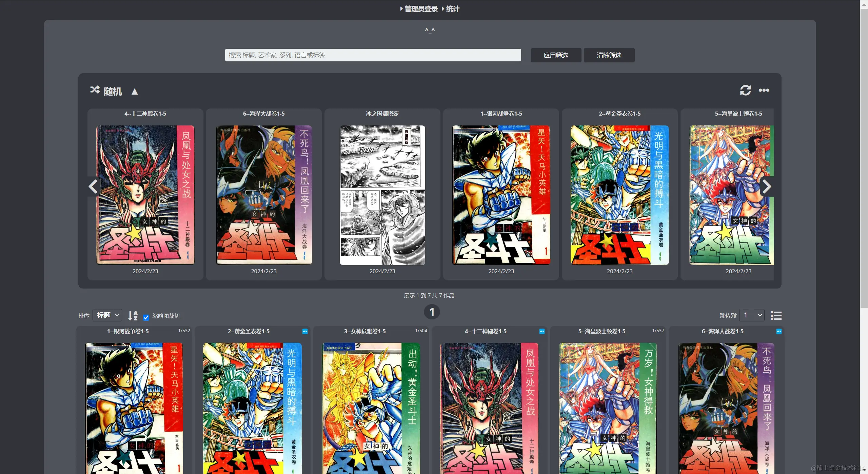This screenshot has height=474, width=868.
Task: Advance carousel with right arrow
Action: coord(767,186)
